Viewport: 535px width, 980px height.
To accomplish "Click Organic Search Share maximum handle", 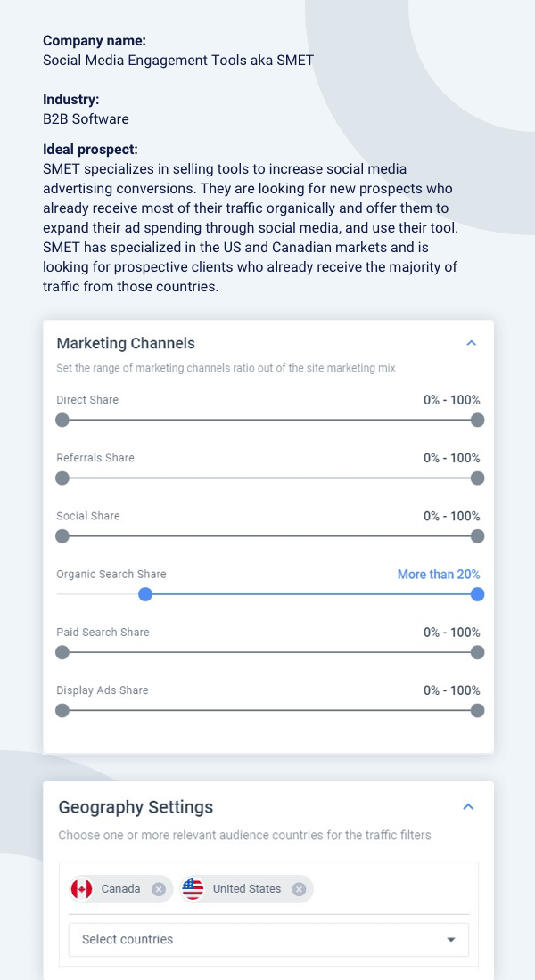I will pos(477,594).
